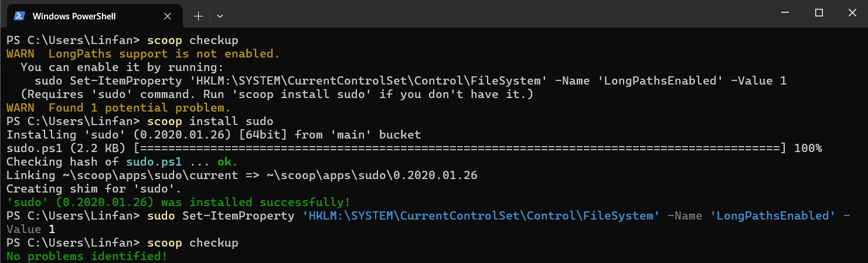Click the PowerShell icon on the tab

pyautogui.click(x=18, y=15)
